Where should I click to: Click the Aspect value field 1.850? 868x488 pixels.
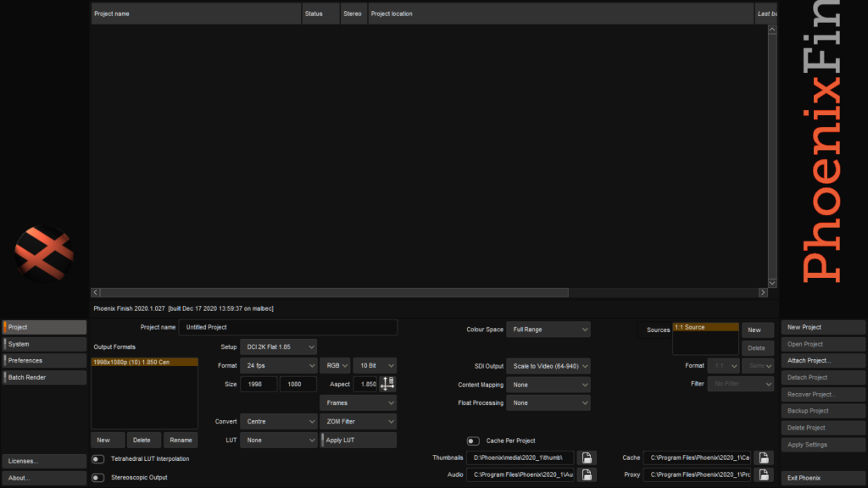(365, 384)
